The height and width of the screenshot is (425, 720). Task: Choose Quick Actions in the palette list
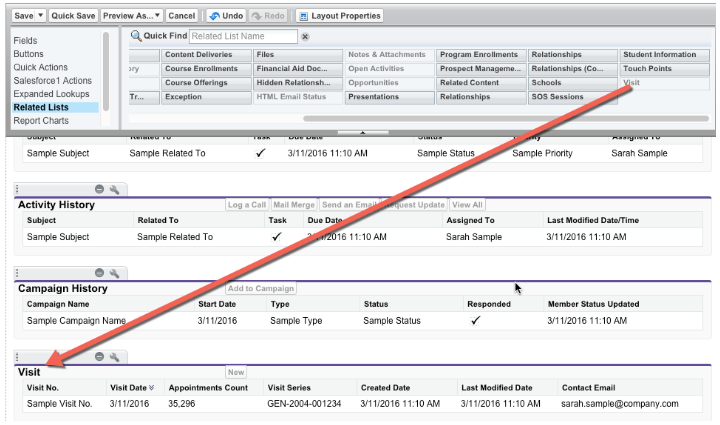pyautogui.click(x=42, y=68)
